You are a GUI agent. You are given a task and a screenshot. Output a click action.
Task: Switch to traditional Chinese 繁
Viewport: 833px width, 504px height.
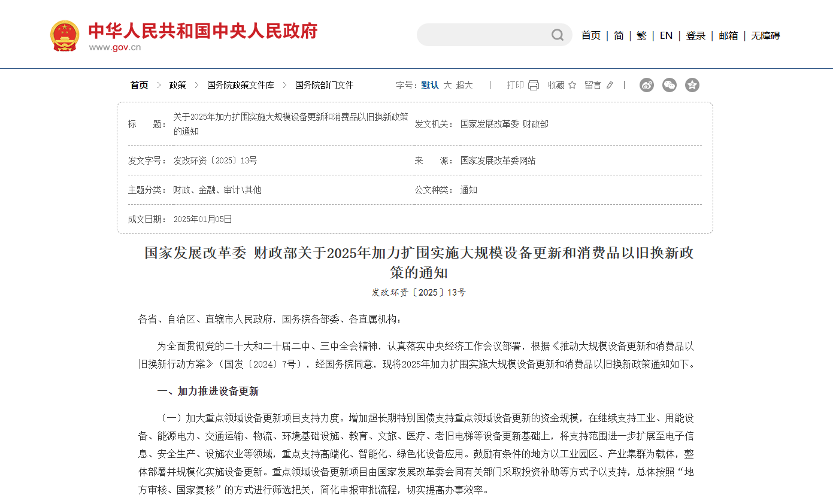pyautogui.click(x=641, y=36)
